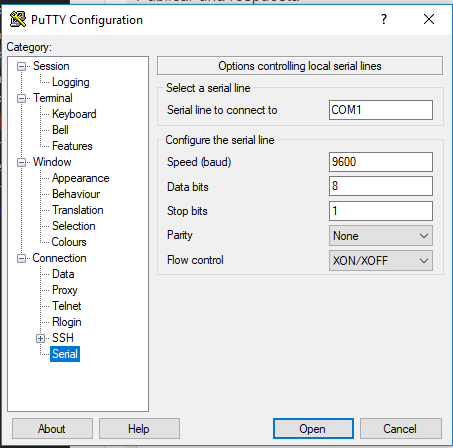Select the Logging category
The width and height of the screenshot is (453, 448).
[x=71, y=82]
